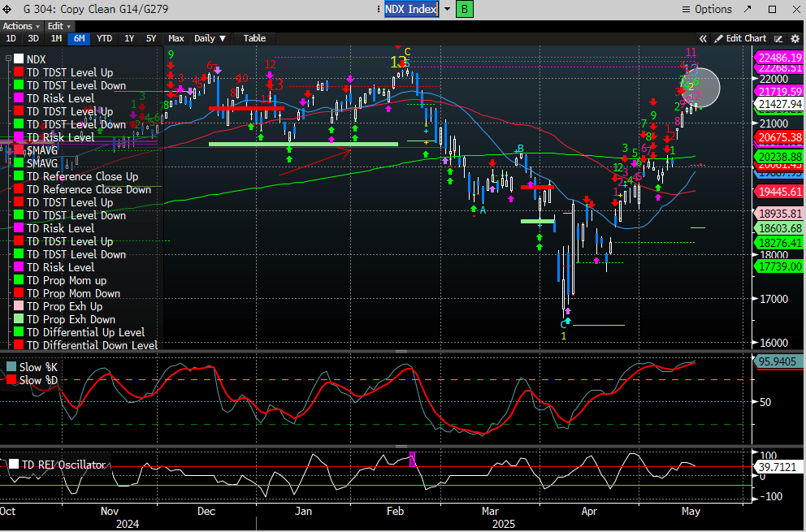The image size is (806, 532).
Task: Select the 3D time range
Action: coord(33,38)
